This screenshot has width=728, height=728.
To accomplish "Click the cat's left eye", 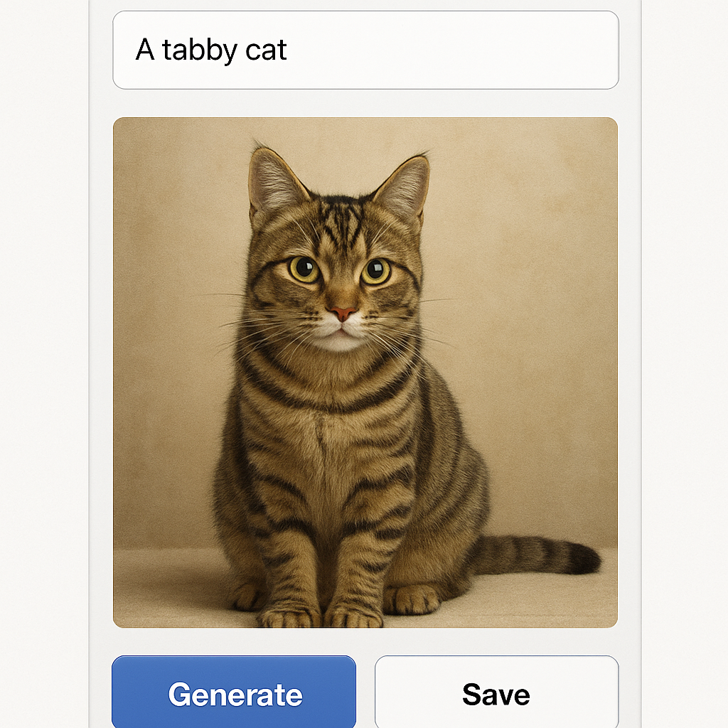I will [304, 269].
